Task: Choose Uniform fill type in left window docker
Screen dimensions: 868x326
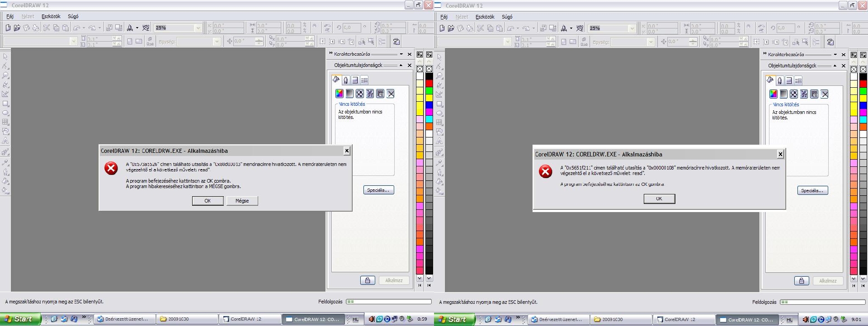Action: click(x=340, y=94)
